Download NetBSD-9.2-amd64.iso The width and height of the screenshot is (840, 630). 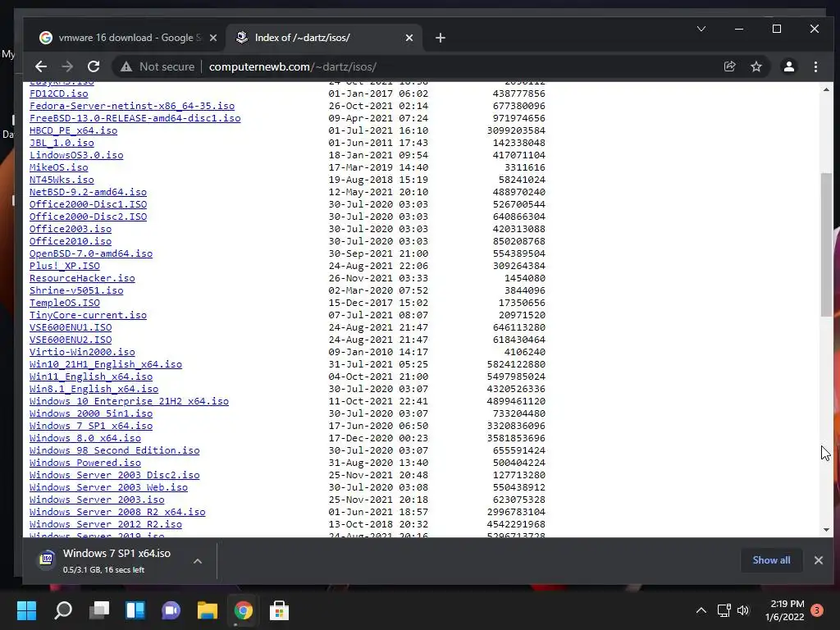(x=88, y=192)
